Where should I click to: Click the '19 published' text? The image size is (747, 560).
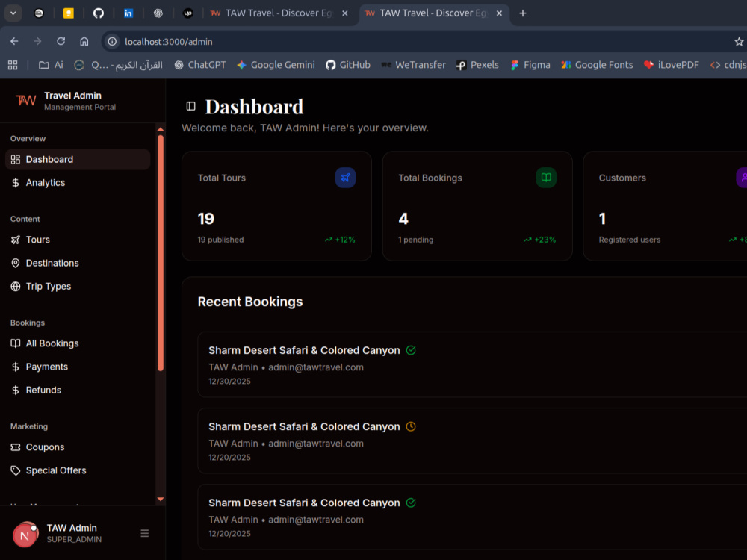(220, 240)
